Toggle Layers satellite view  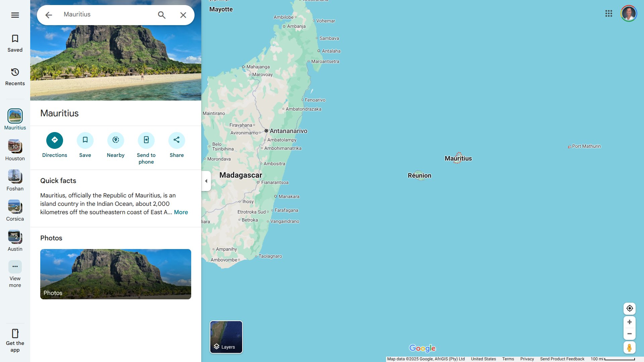click(226, 337)
